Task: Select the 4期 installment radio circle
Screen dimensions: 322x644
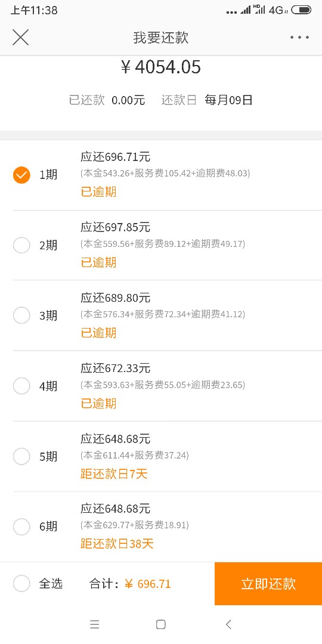Action: click(x=22, y=386)
